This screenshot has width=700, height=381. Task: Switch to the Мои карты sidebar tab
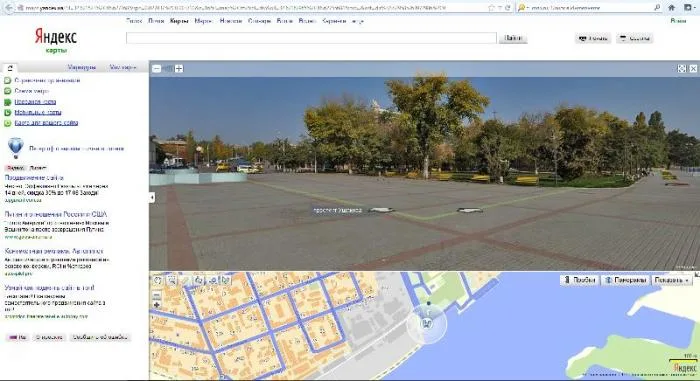pyautogui.click(x=122, y=67)
